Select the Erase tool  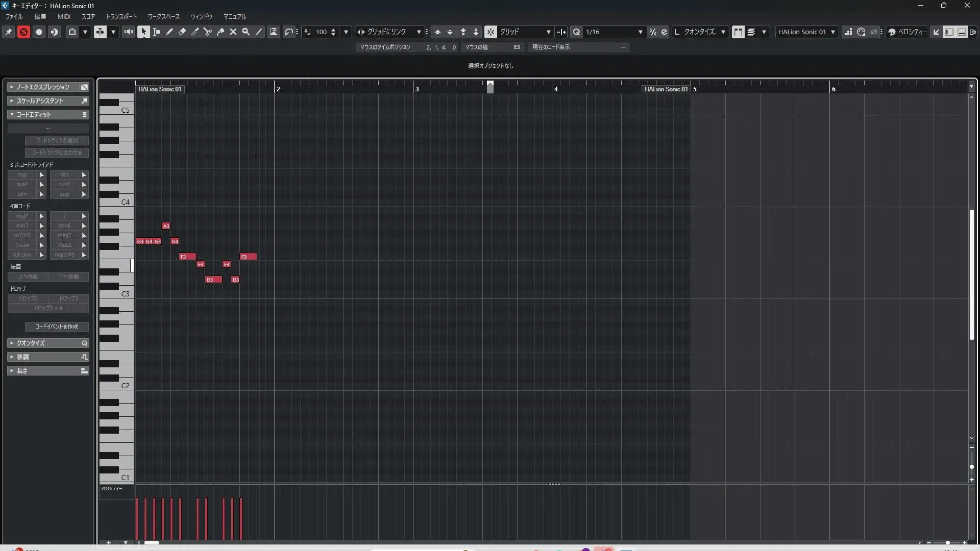click(x=182, y=32)
